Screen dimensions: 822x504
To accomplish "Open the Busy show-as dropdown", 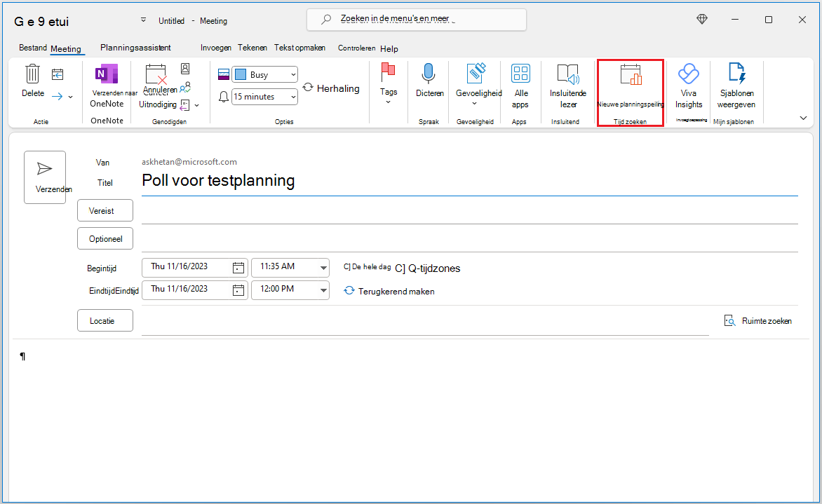I will pos(264,75).
